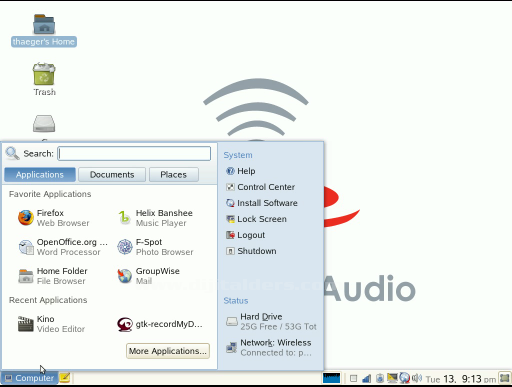512x387 pixels.
Task: Open the drive icon on the desktop
Action: point(44,124)
